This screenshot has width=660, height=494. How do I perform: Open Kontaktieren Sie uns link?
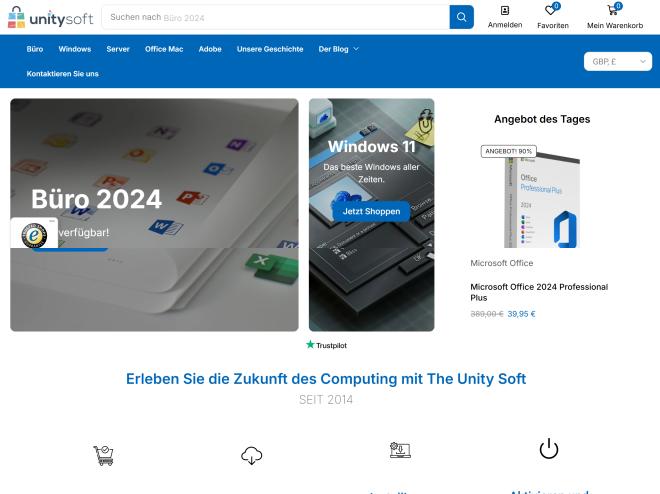point(62,74)
